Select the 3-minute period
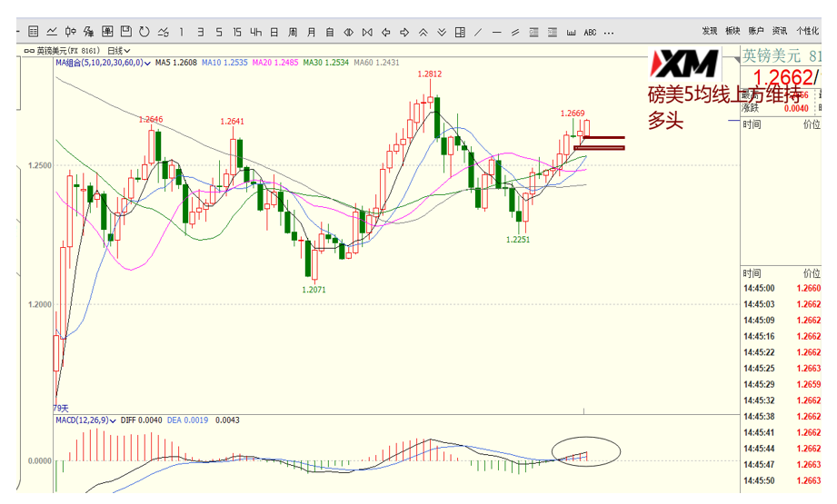This screenshot has width=837, height=504. pyautogui.click(x=200, y=32)
